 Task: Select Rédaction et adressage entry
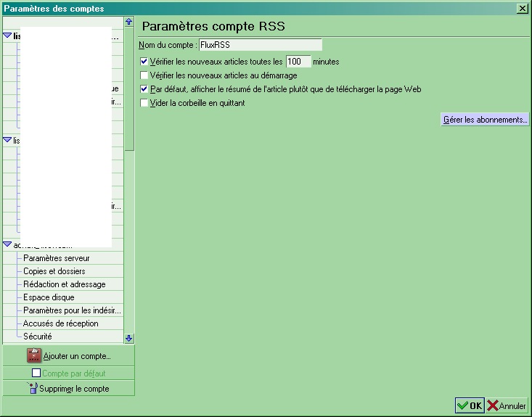tap(64, 284)
